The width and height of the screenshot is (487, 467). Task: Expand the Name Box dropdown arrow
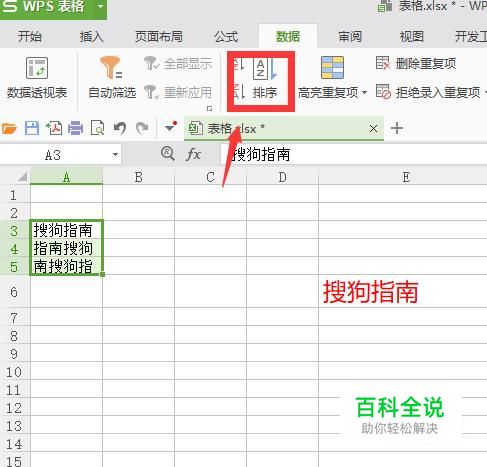[115, 155]
